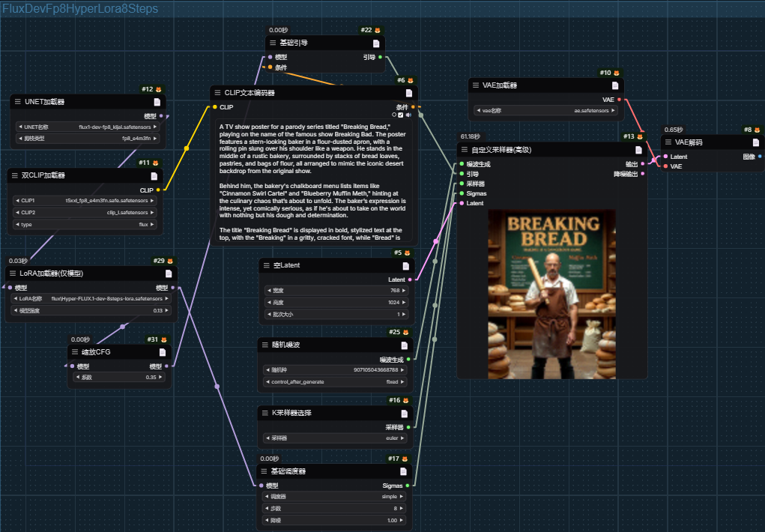Click the document icon on 双CLIP加载器 node
This screenshot has width=765, height=532.
tap(154, 175)
